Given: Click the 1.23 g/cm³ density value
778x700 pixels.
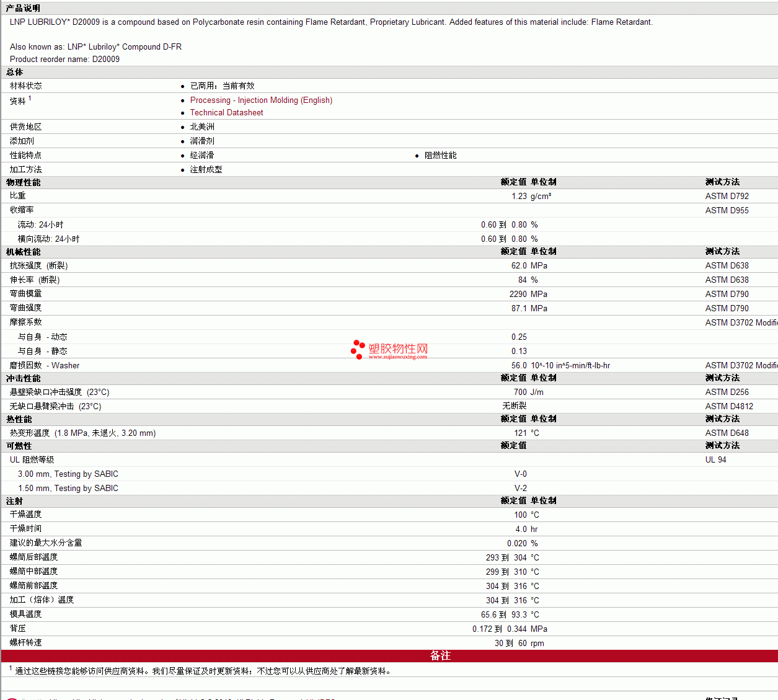Looking at the screenshot, I should 531,197.
